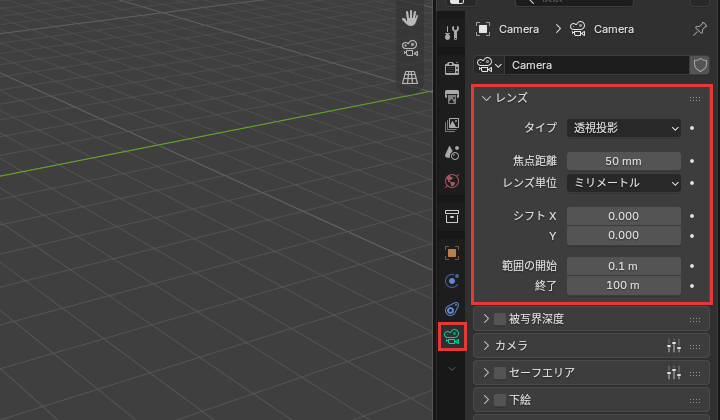Switch perspective/orthographic grid view icon
The height and width of the screenshot is (420, 720).
pos(410,77)
